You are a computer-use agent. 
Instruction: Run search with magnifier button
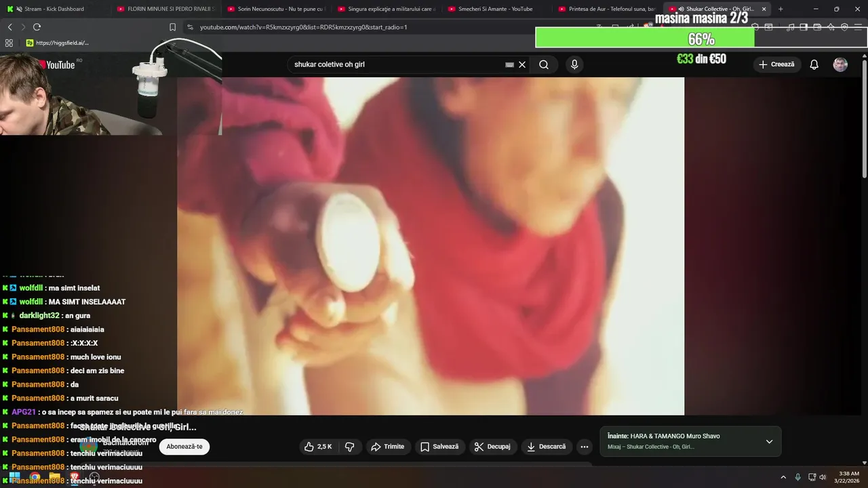pos(544,64)
